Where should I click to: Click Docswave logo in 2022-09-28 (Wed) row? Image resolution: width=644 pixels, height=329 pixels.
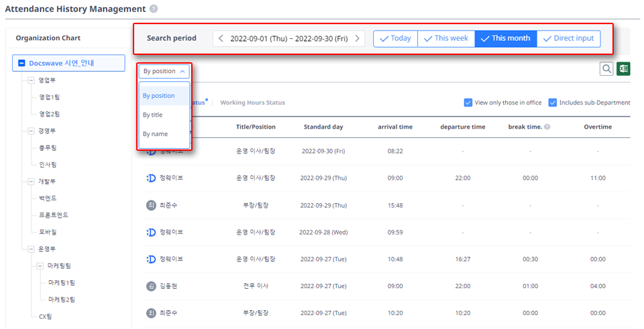tap(151, 233)
